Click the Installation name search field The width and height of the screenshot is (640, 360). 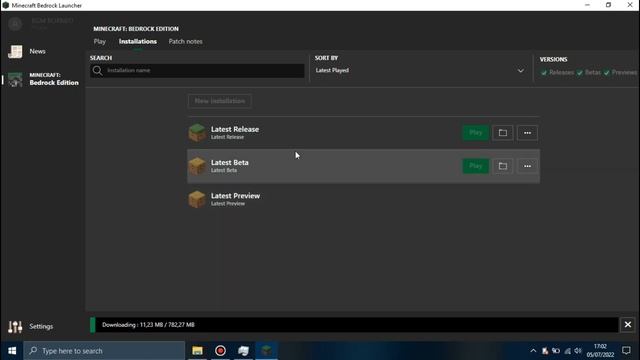tap(197, 71)
